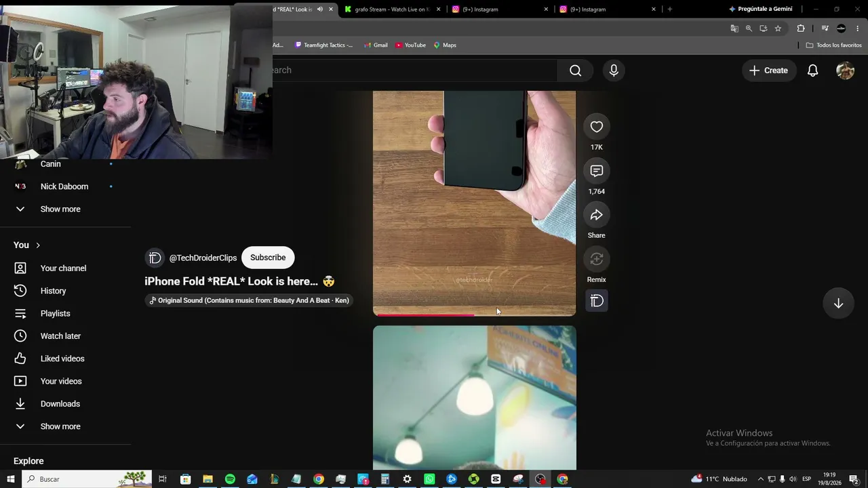Open the Original Sound music link
868x488 pixels.
pyautogui.click(x=249, y=300)
